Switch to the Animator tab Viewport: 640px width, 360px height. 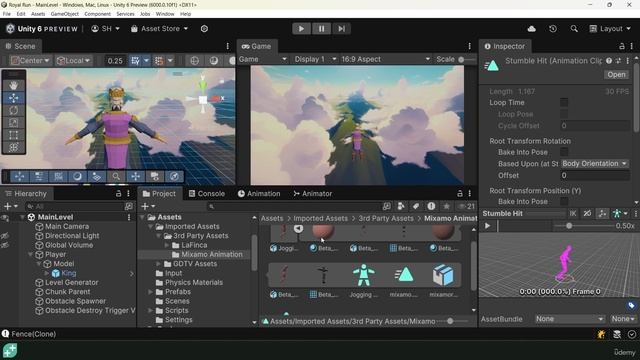[313, 193]
